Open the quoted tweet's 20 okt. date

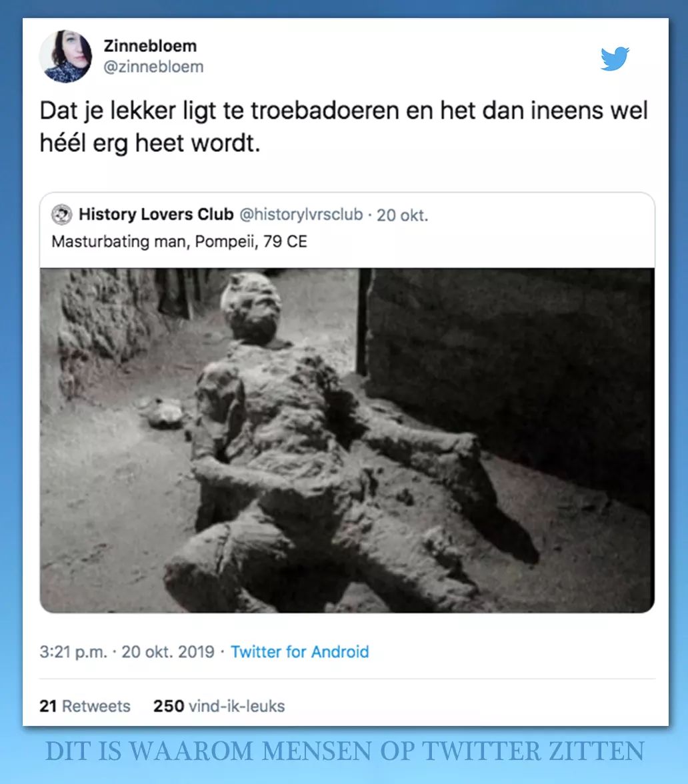point(402,215)
